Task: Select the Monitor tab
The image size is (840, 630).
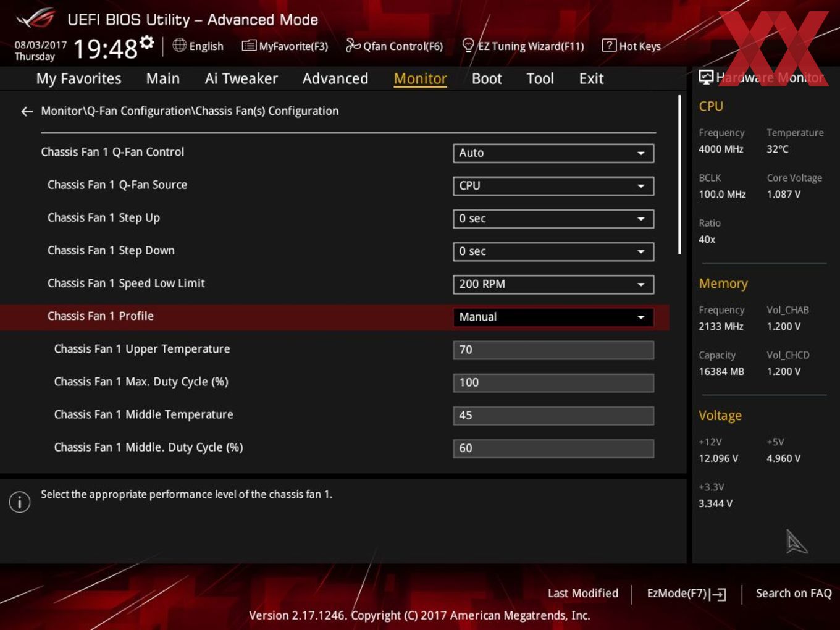Action: pyautogui.click(x=420, y=78)
